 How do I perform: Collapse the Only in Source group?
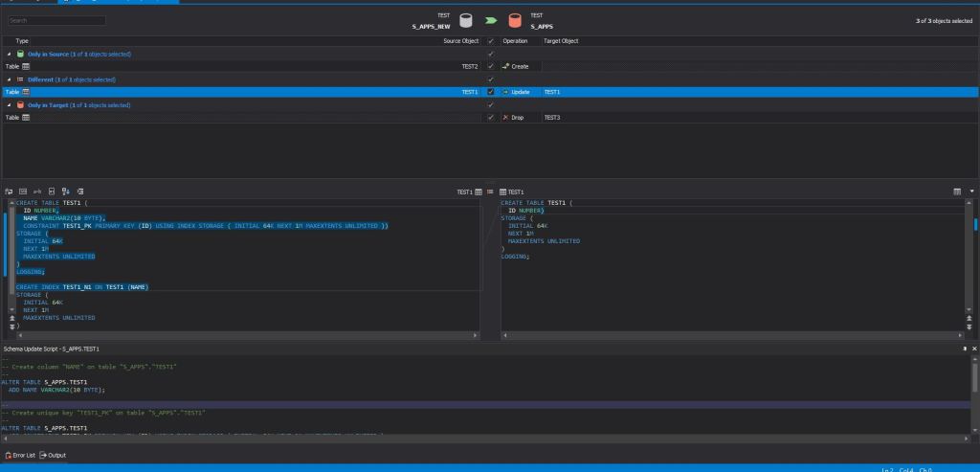pos(9,54)
